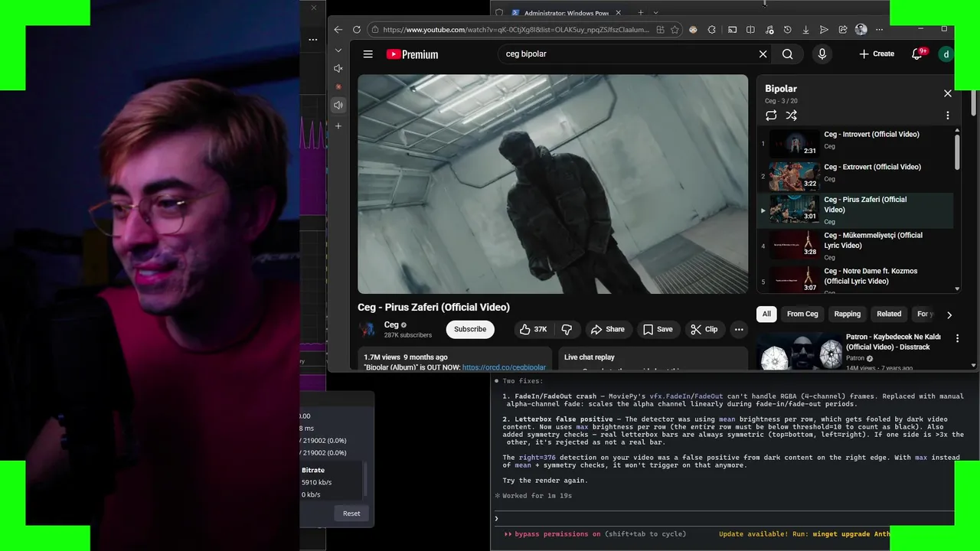
Task: Open Bipolar playlist three-dot options
Action: (x=948, y=116)
